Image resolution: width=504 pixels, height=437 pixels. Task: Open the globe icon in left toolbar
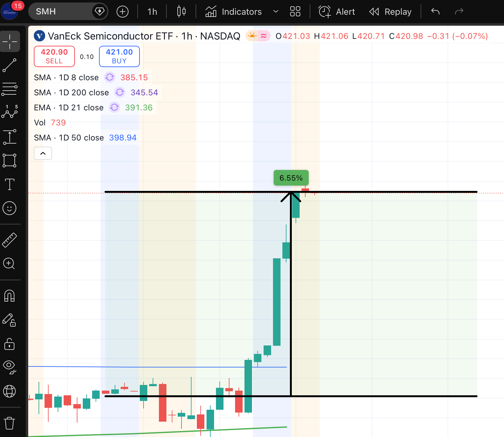click(10, 391)
